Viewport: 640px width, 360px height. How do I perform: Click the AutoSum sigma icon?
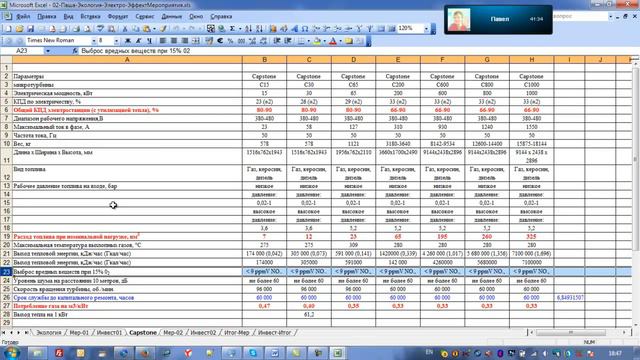click(232, 29)
